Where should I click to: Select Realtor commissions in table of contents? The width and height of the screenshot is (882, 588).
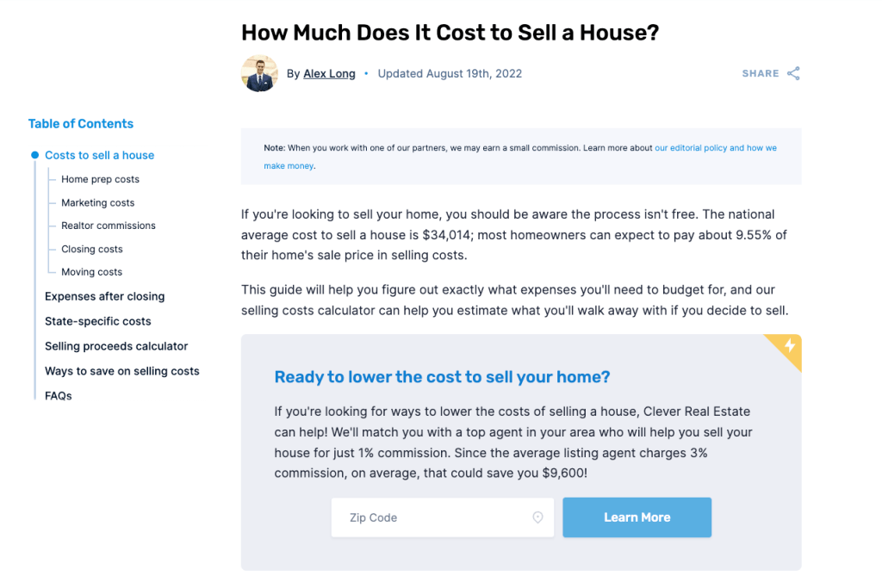pyautogui.click(x=109, y=226)
